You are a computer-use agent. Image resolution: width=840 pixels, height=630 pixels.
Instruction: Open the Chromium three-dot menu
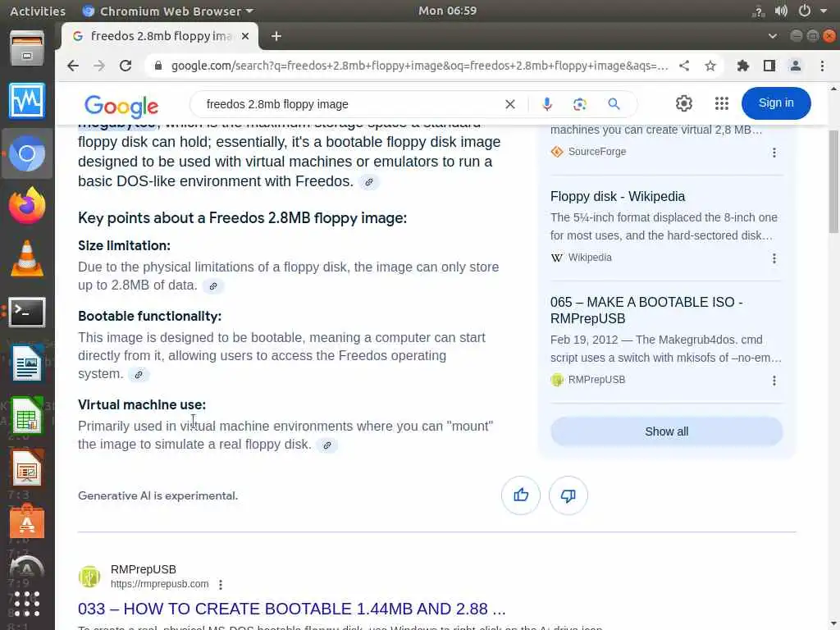pyautogui.click(x=822, y=66)
